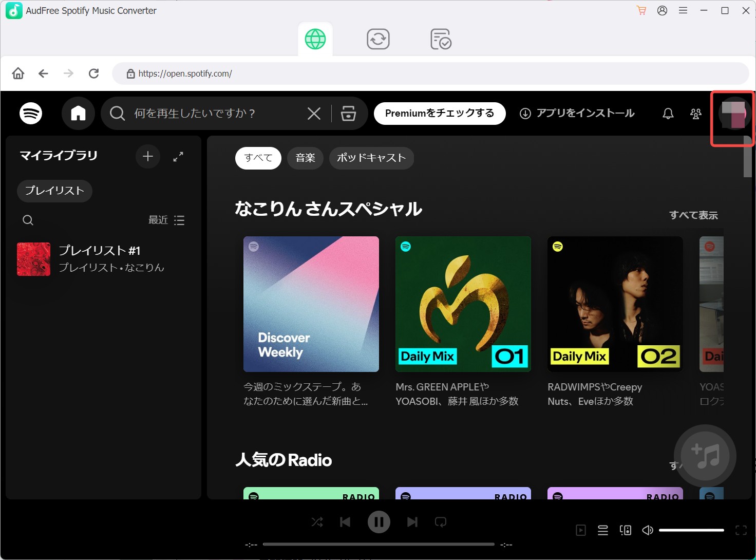
Task: Open the 最近 sort options dropdown
Action: (x=166, y=220)
